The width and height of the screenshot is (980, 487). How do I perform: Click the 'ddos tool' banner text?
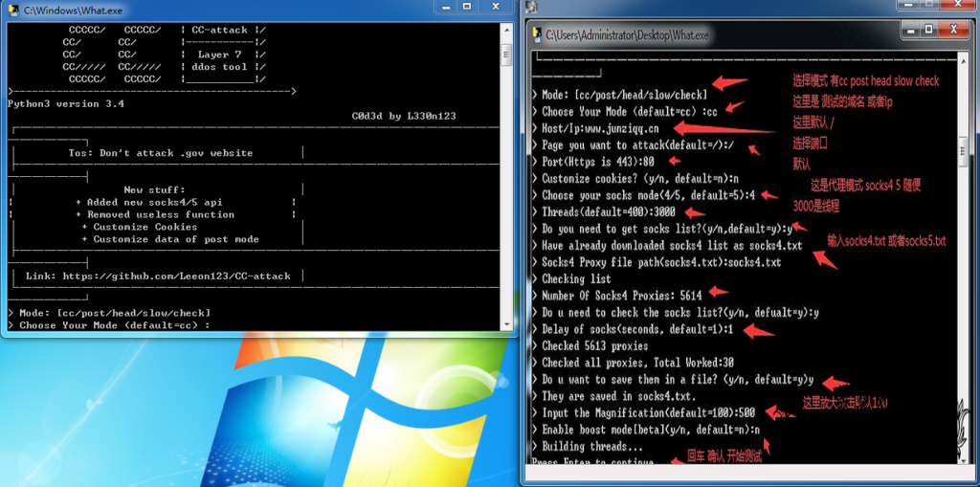pos(219,67)
